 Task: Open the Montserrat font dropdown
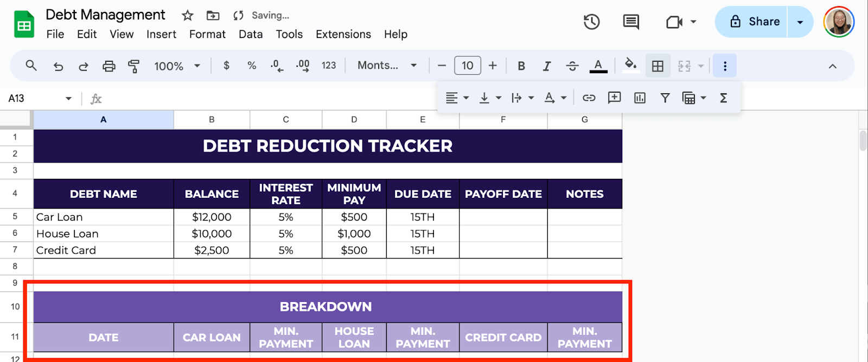(x=387, y=66)
